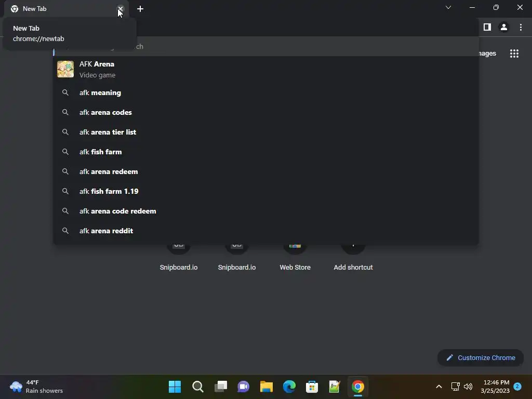Choose the 'afk meaning' suggestion
This screenshot has width=532, height=399.
pyautogui.click(x=266, y=92)
